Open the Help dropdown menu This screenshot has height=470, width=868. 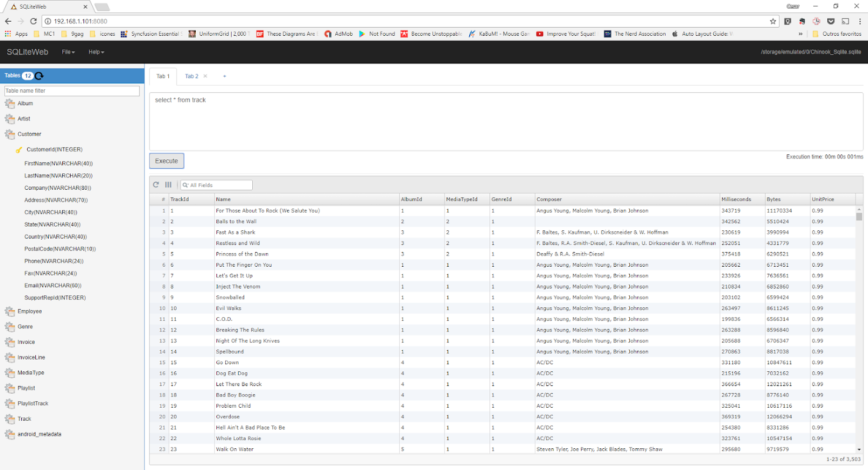tap(96, 52)
